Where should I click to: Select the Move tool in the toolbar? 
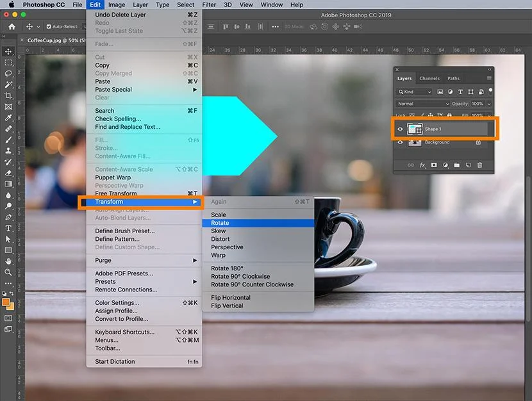point(8,51)
